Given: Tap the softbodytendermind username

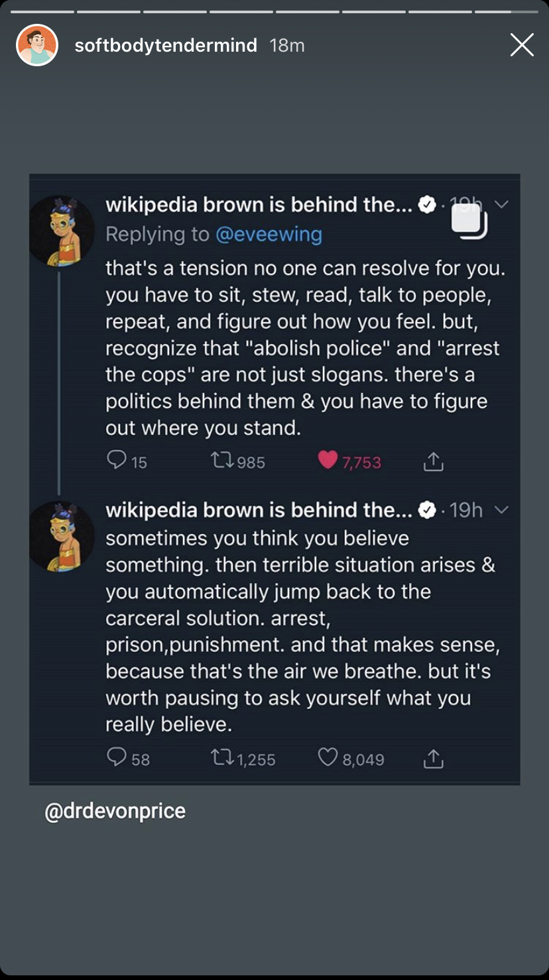Looking at the screenshot, I should pos(166,45).
